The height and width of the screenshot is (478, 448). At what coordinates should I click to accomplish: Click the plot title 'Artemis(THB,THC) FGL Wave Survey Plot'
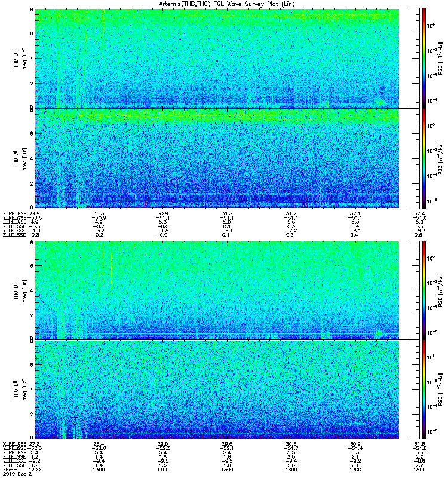coord(226,4)
